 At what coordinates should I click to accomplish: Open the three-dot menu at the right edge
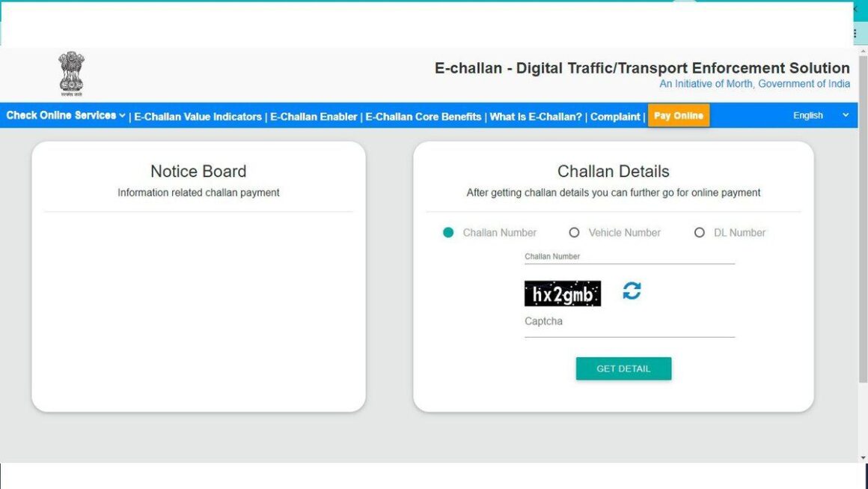pos(855,33)
